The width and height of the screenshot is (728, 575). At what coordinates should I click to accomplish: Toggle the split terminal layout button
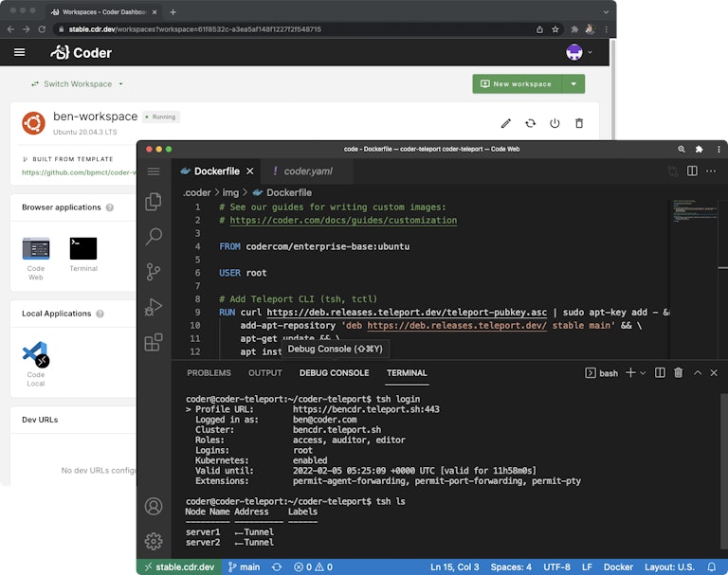coord(660,373)
